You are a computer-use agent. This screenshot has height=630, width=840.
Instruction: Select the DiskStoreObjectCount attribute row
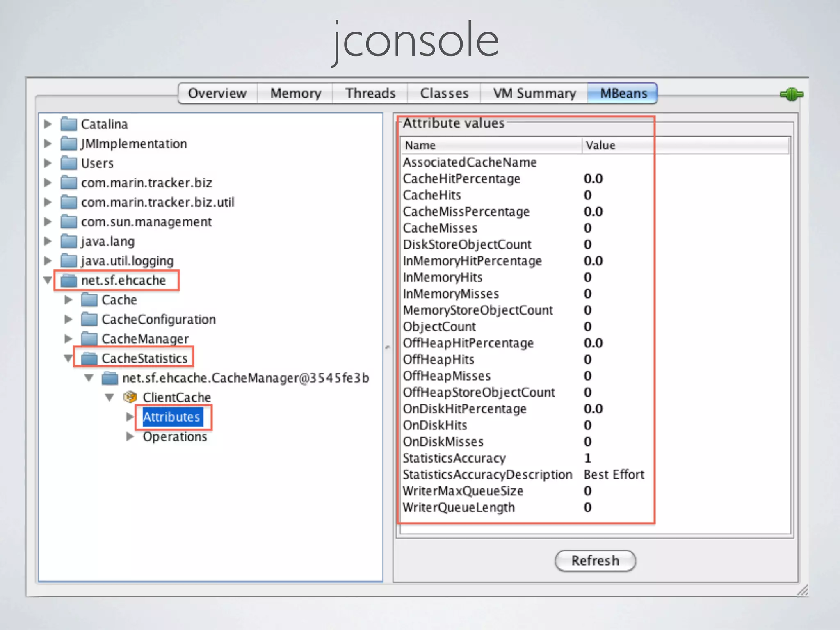[x=595, y=244]
